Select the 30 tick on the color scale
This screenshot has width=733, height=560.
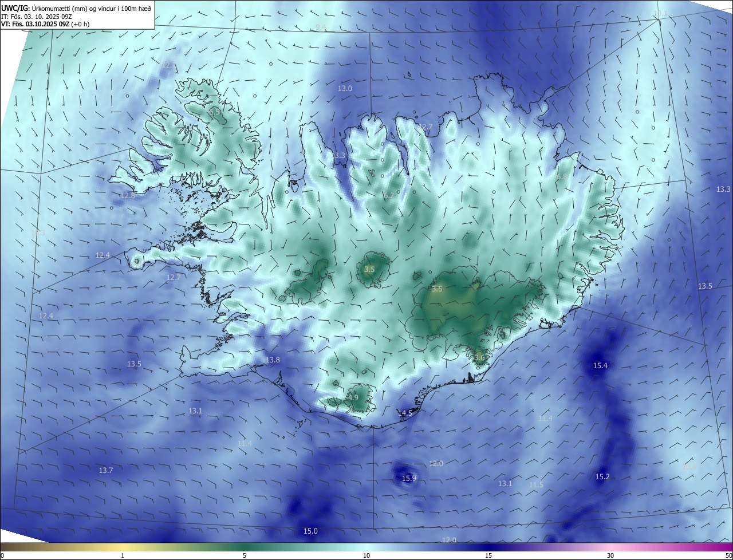[610, 555]
